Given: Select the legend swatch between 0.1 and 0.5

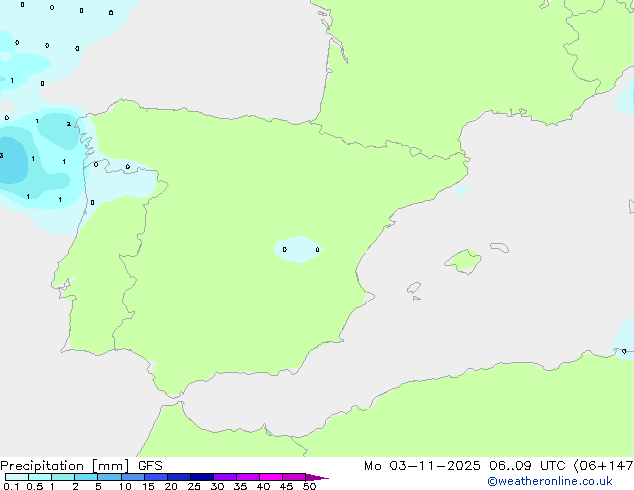Looking at the screenshot, I should click(17, 477).
